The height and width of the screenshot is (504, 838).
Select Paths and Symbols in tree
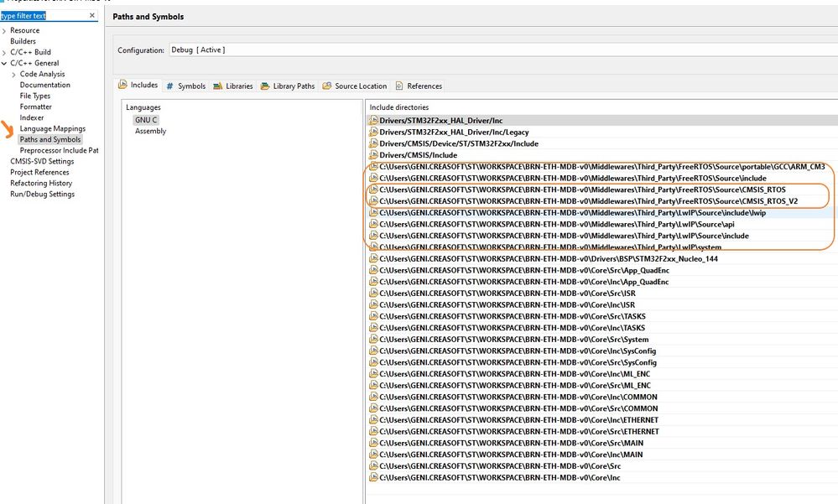click(x=50, y=139)
